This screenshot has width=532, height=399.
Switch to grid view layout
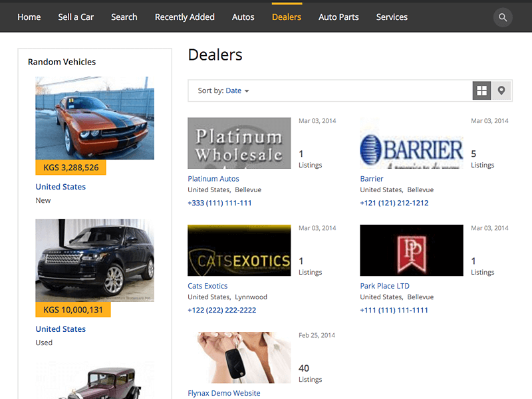point(481,90)
